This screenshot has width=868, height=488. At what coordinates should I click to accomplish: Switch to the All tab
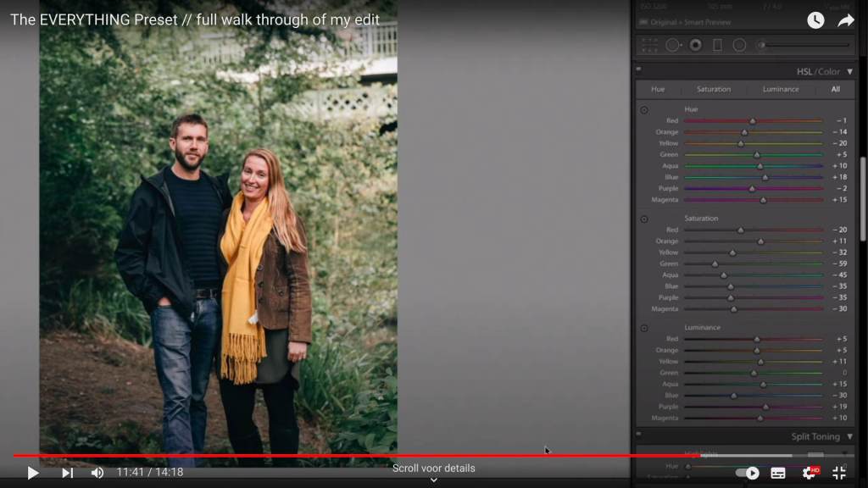835,89
